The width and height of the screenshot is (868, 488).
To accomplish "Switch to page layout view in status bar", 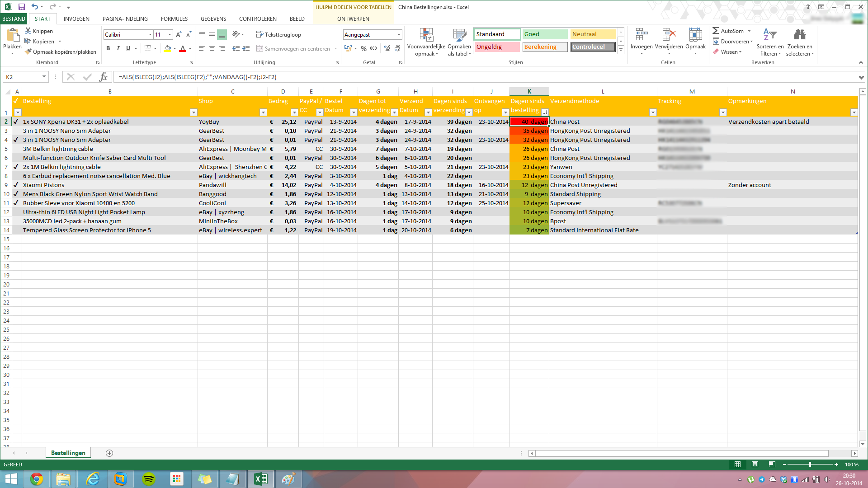I will pyautogui.click(x=755, y=465).
